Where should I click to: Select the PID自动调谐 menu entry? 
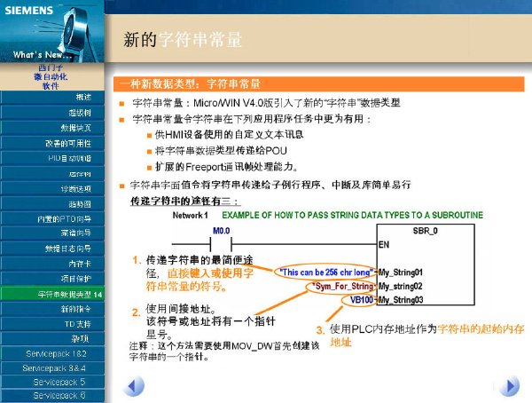52,158
